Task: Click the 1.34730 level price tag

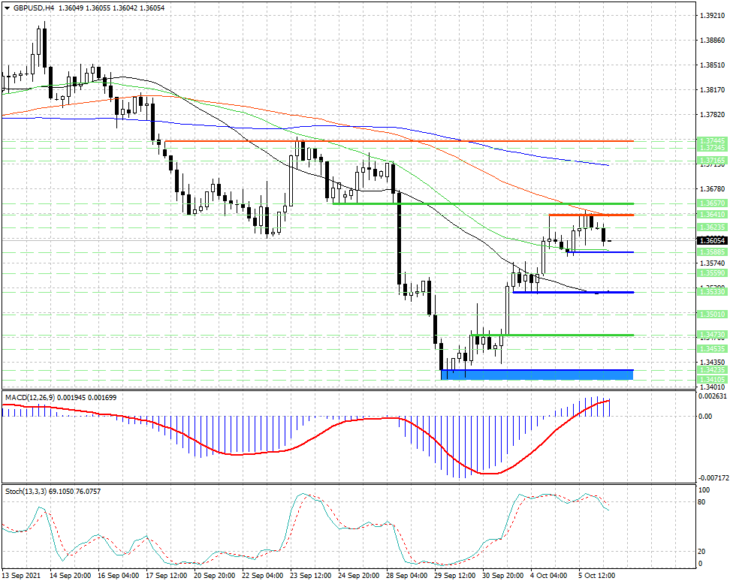Action: (712, 335)
